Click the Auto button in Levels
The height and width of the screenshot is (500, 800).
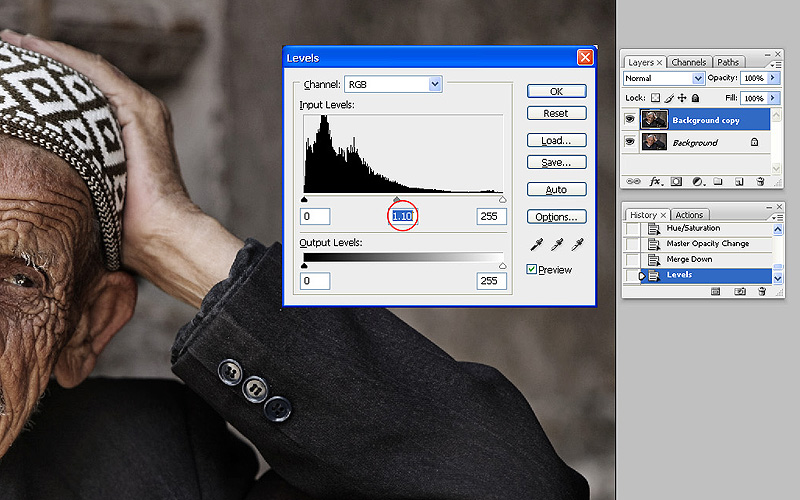[x=556, y=189]
